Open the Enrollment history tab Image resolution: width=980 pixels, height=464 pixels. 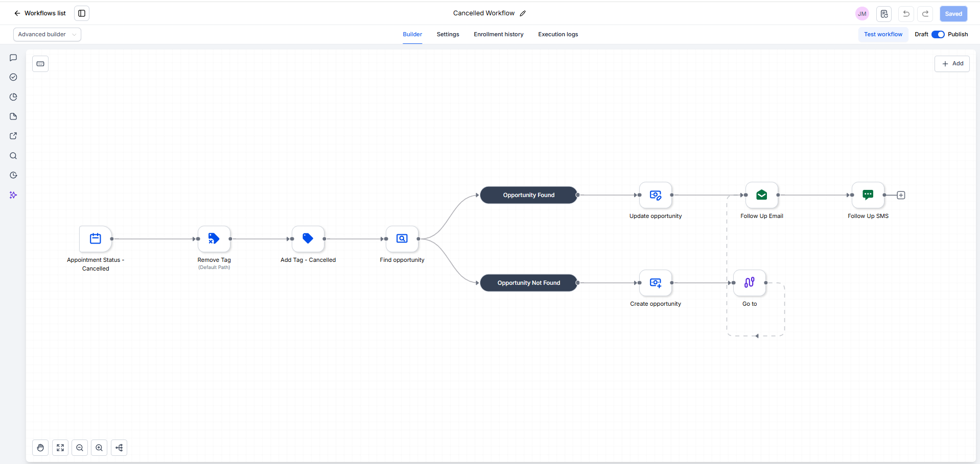[499, 34]
